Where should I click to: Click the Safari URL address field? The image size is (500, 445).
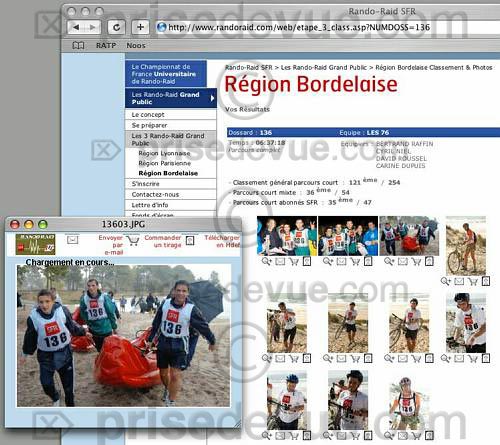tap(327, 27)
